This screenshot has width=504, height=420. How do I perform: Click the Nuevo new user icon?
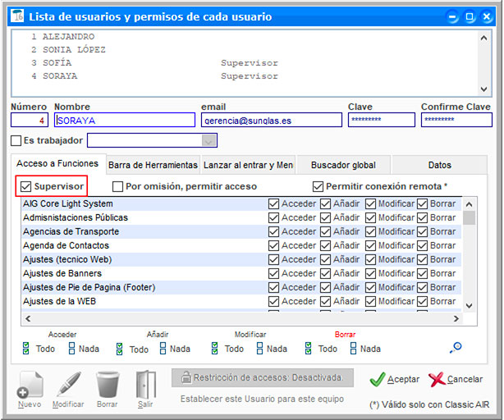tap(30, 385)
